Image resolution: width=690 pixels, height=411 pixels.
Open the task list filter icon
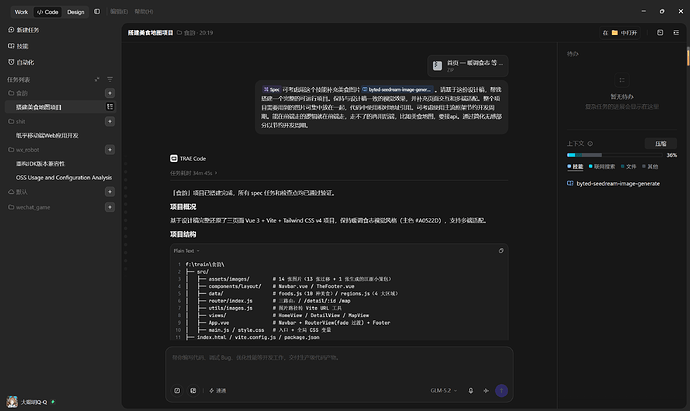coord(110,79)
